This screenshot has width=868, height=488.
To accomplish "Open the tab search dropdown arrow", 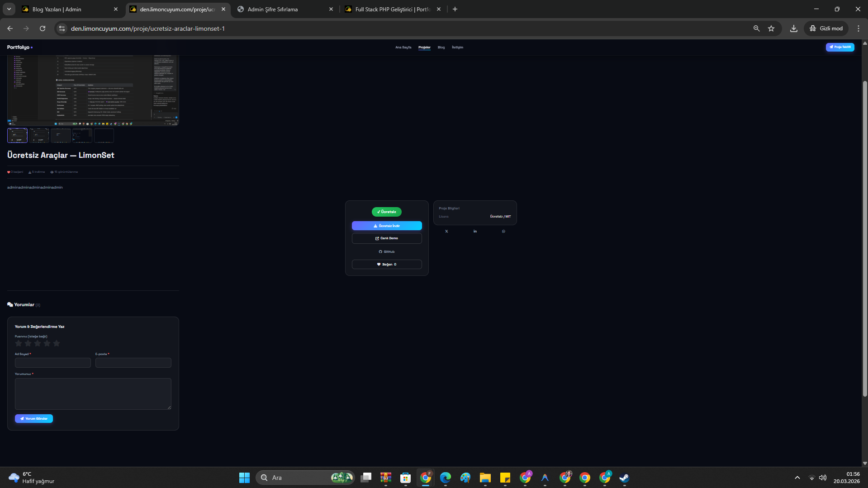I will pyautogui.click(x=9, y=9).
